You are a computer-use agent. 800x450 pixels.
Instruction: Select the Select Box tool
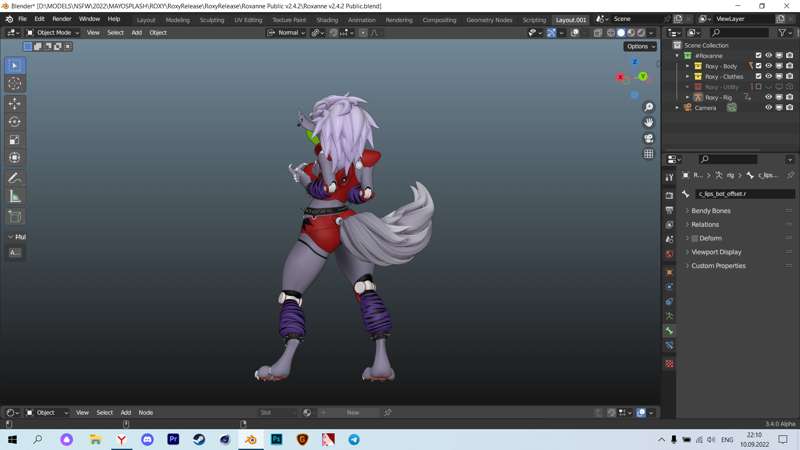click(x=14, y=66)
